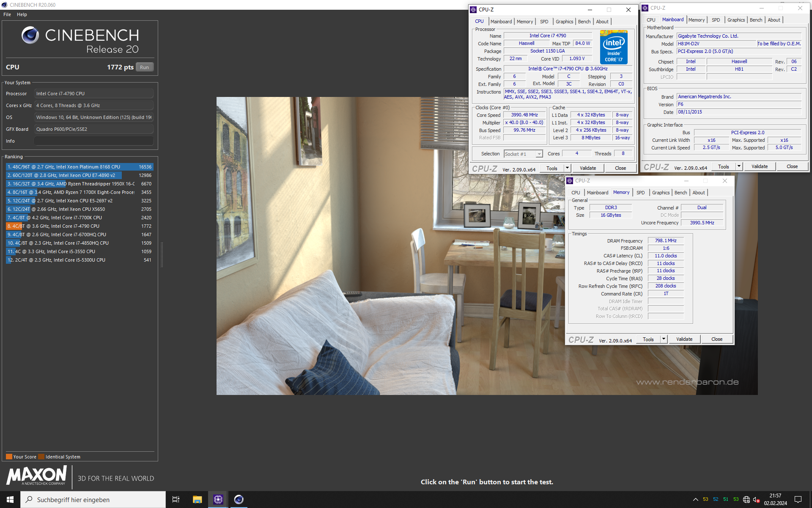Viewport: 812px width, 508px height.
Task: Click the Windows search box
Action: pyautogui.click(x=93, y=500)
